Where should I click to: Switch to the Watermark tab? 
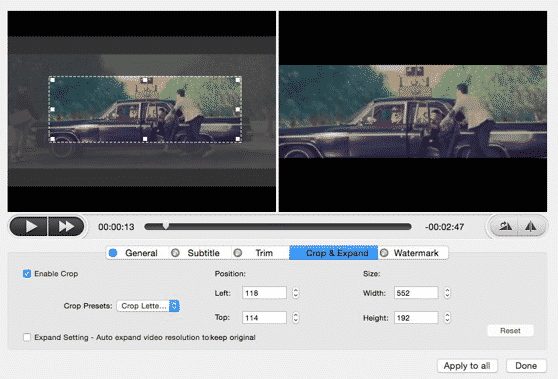pyautogui.click(x=413, y=253)
